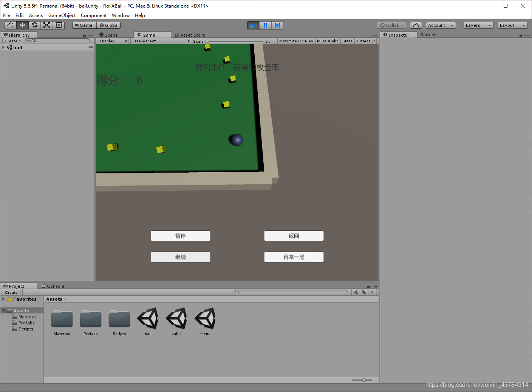Image resolution: width=532 pixels, height=392 pixels.
Task: Open the Component menu
Action: [94, 15]
